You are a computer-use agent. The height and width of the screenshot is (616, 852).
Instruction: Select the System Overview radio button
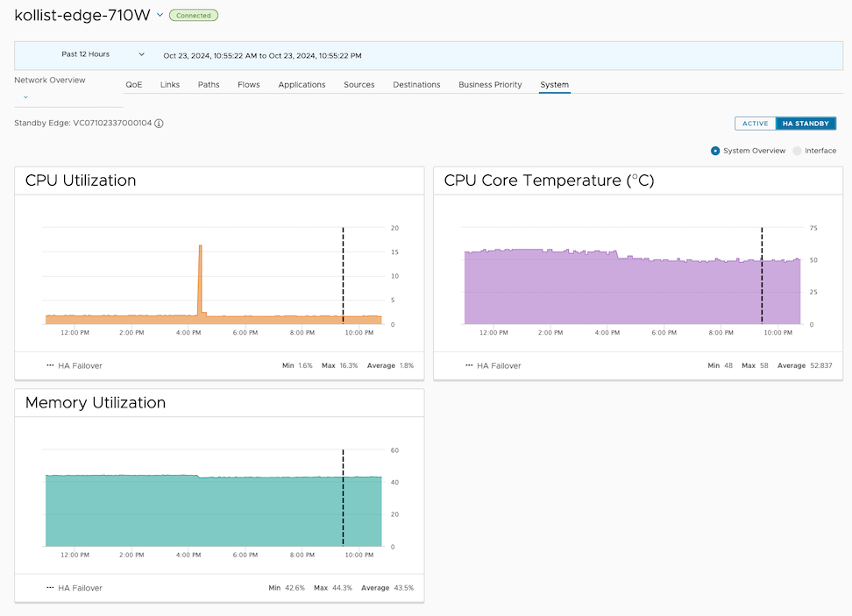[x=715, y=151]
